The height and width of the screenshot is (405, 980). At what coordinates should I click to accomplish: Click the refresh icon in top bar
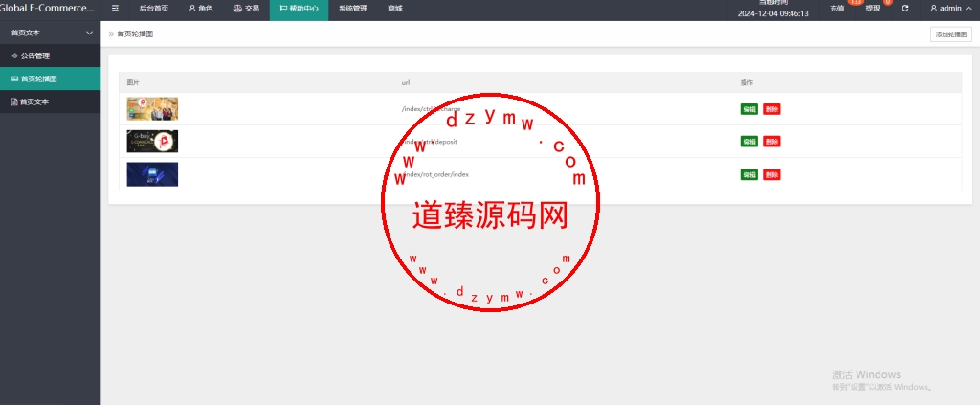pos(905,9)
